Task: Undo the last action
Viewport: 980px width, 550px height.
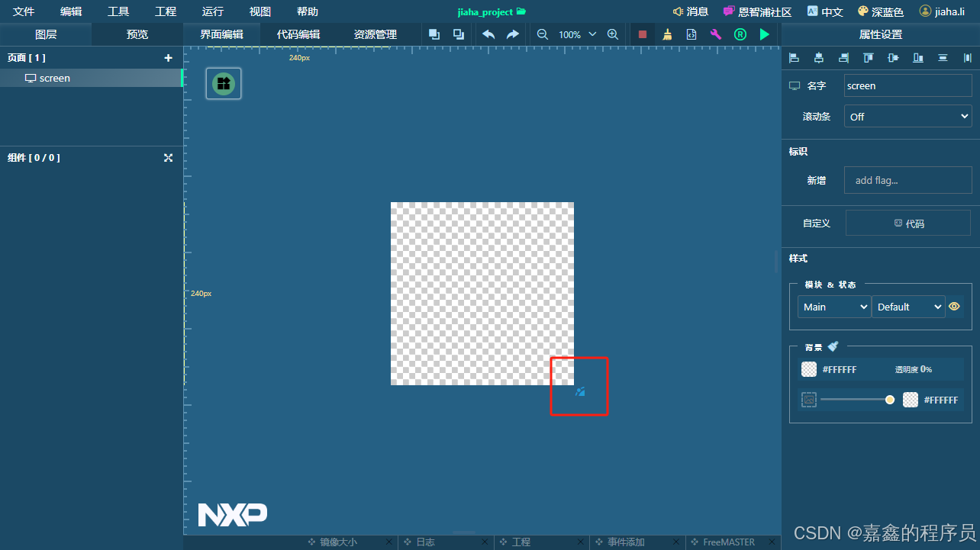Action: point(488,34)
